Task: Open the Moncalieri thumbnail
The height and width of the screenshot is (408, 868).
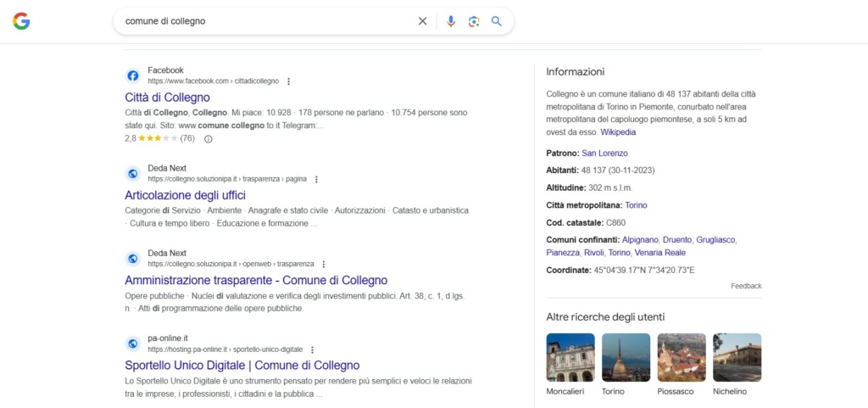Action: 570,357
